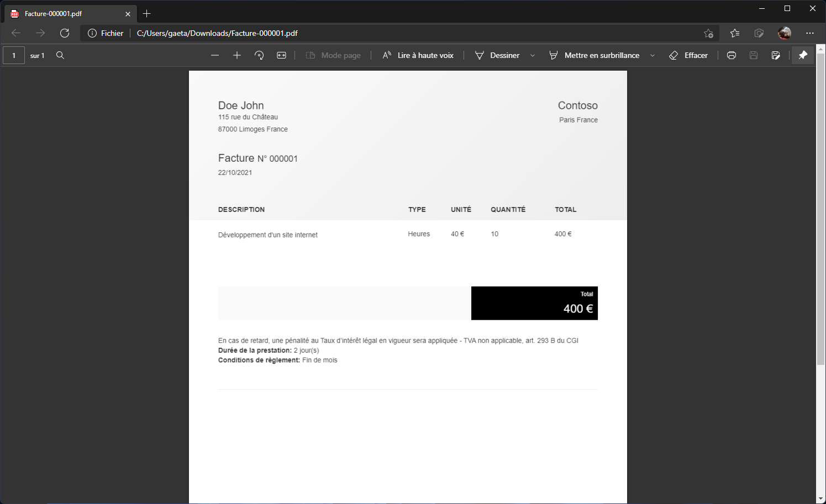This screenshot has width=826, height=504.
Task: Click the browser refresh button
Action: click(x=65, y=33)
